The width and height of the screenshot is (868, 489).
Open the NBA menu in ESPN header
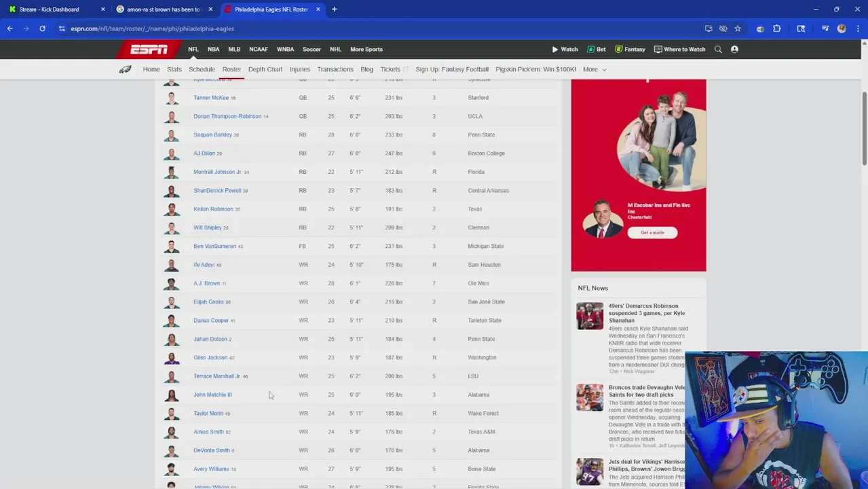(x=213, y=49)
